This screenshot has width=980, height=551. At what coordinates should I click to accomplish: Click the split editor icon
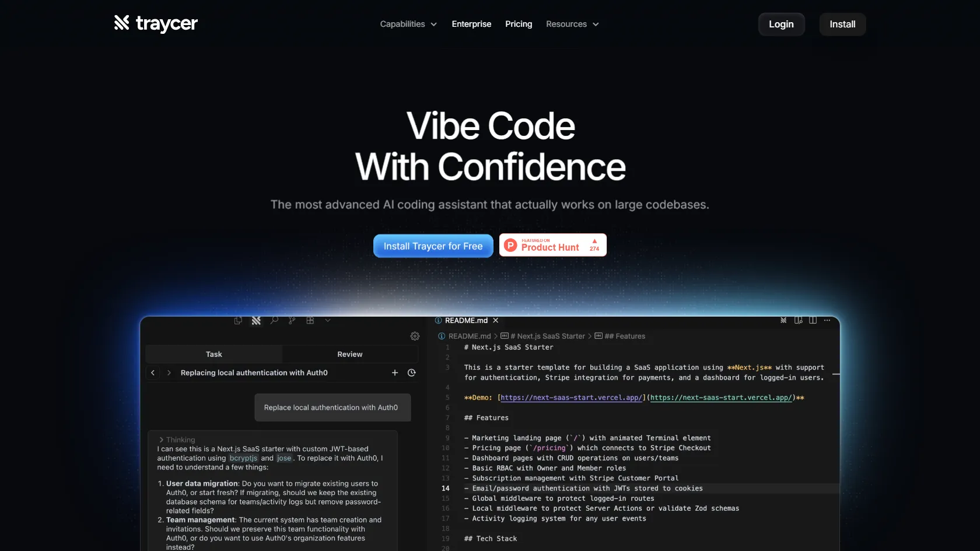click(813, 320)
